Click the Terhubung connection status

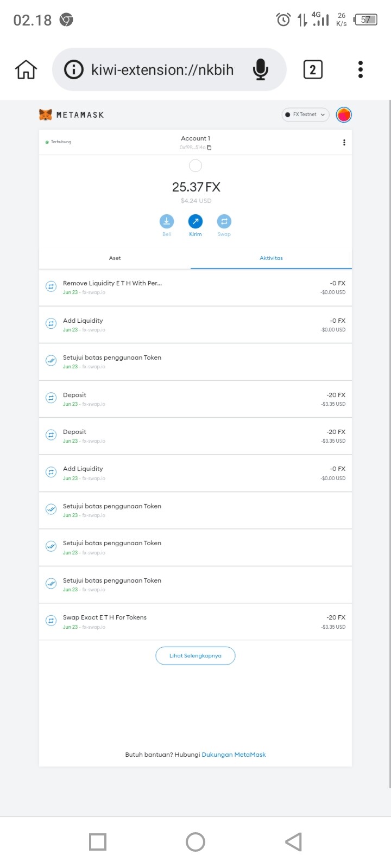[58, 142]
